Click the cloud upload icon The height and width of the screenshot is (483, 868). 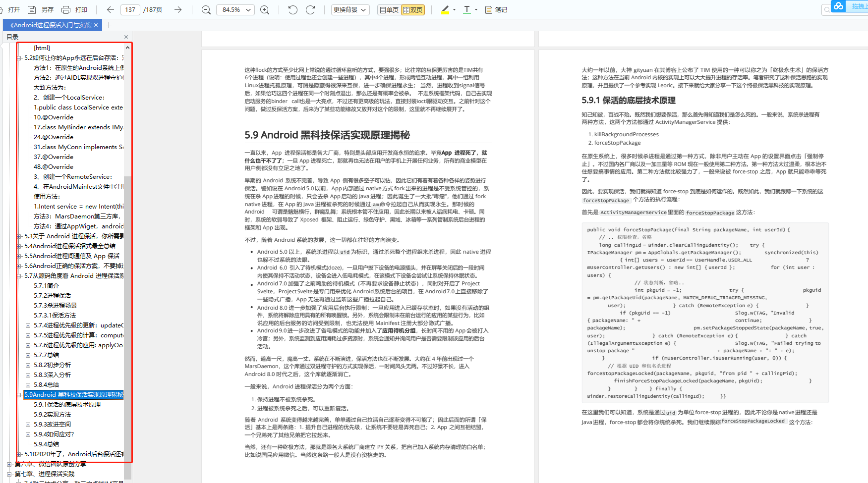click(x=838, y=6)
